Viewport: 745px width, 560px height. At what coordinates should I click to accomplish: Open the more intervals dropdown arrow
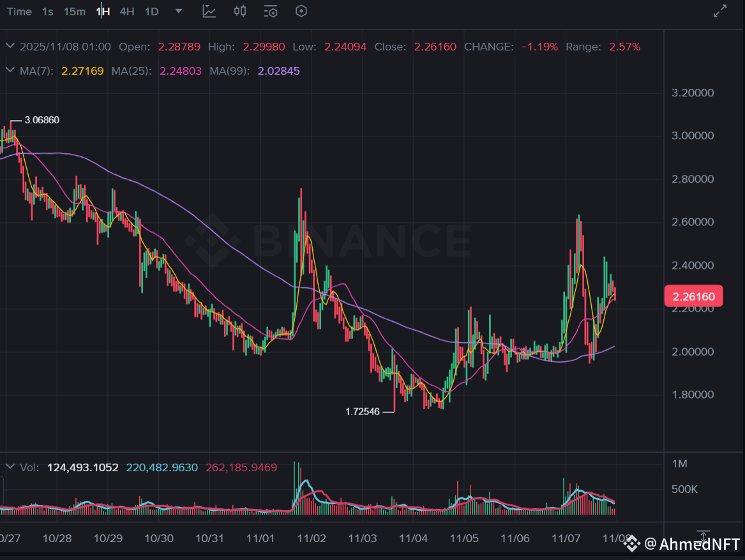pos(179,11)
